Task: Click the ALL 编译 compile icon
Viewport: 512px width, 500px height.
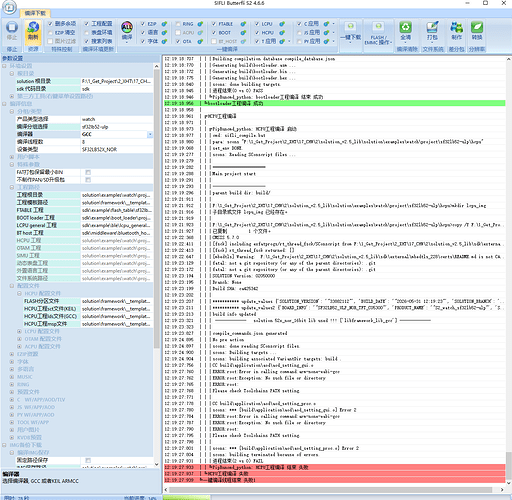Action: 127,27
